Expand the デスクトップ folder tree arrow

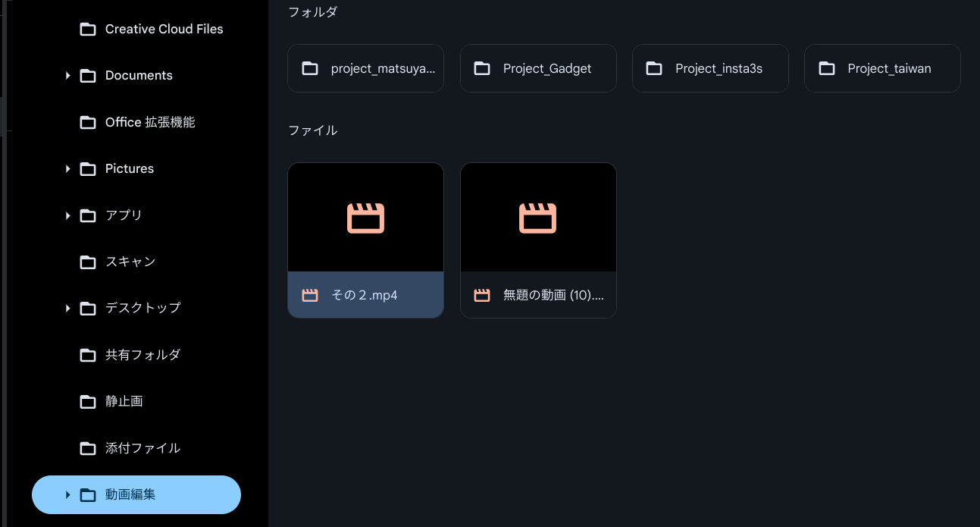67,309
